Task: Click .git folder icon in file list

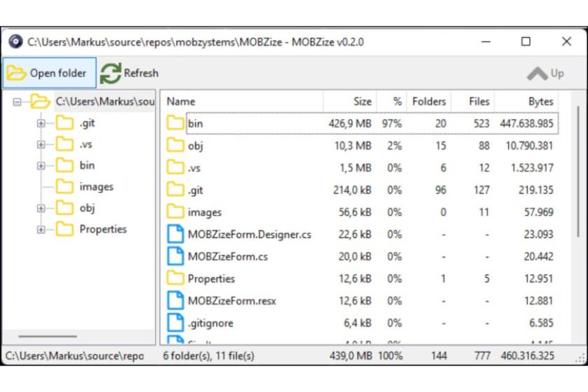Action: point(175,190)
